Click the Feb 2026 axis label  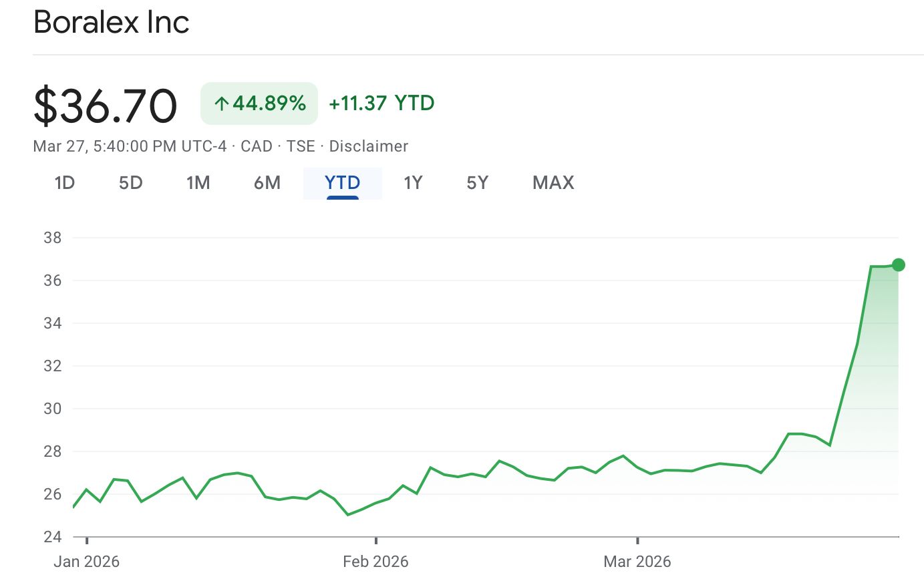coord(375,562)
